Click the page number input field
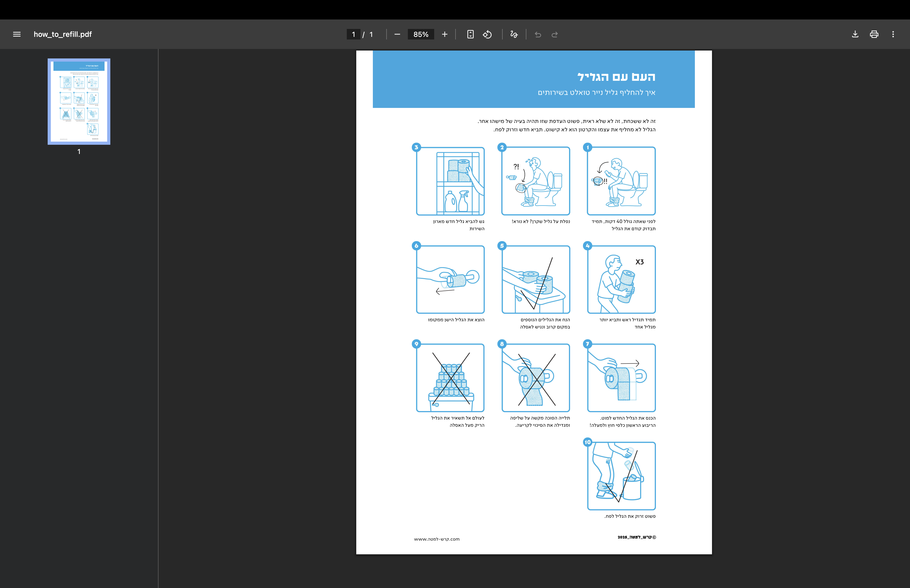 coord(353,34)
